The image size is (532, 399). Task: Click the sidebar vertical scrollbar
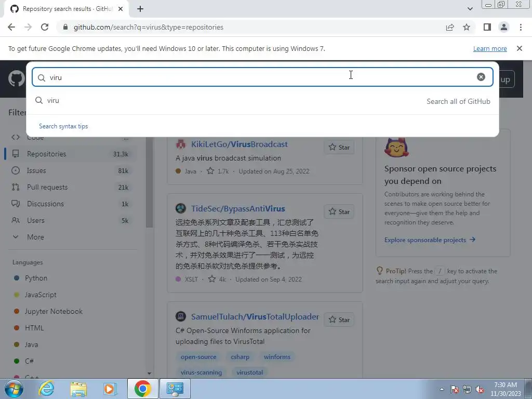[x=149, y=183]
